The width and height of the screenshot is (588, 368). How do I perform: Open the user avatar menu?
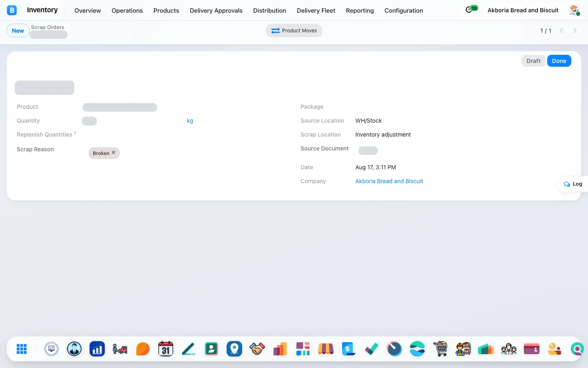(x=574, y=10)
